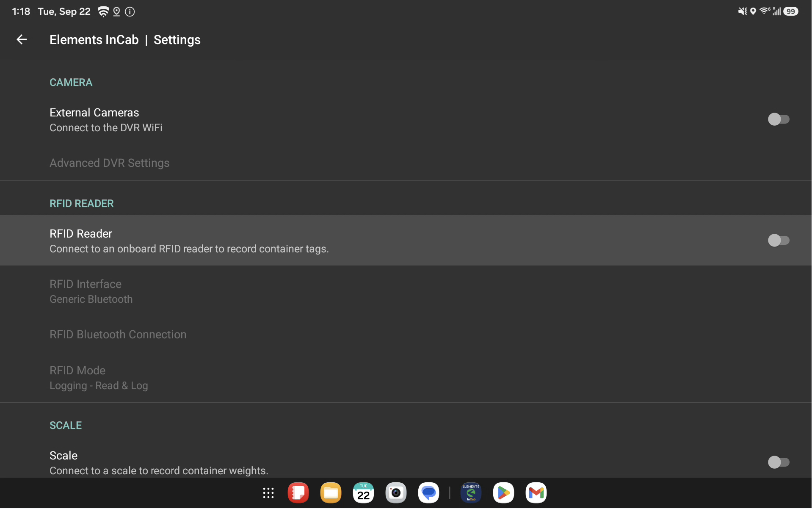This screenshot has height=509, width=812.
Task: Open the Elements InCab app icon
Action: pos(471,493)
